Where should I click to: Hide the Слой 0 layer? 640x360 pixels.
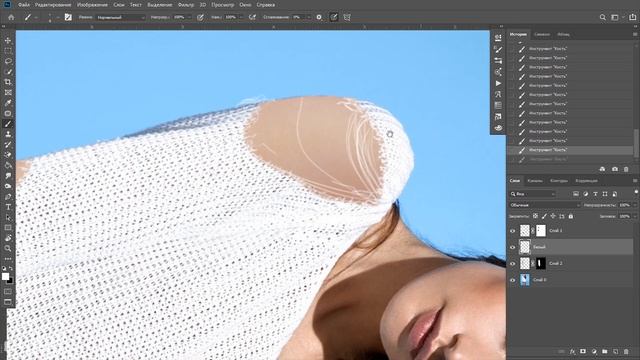coord(513,280)
